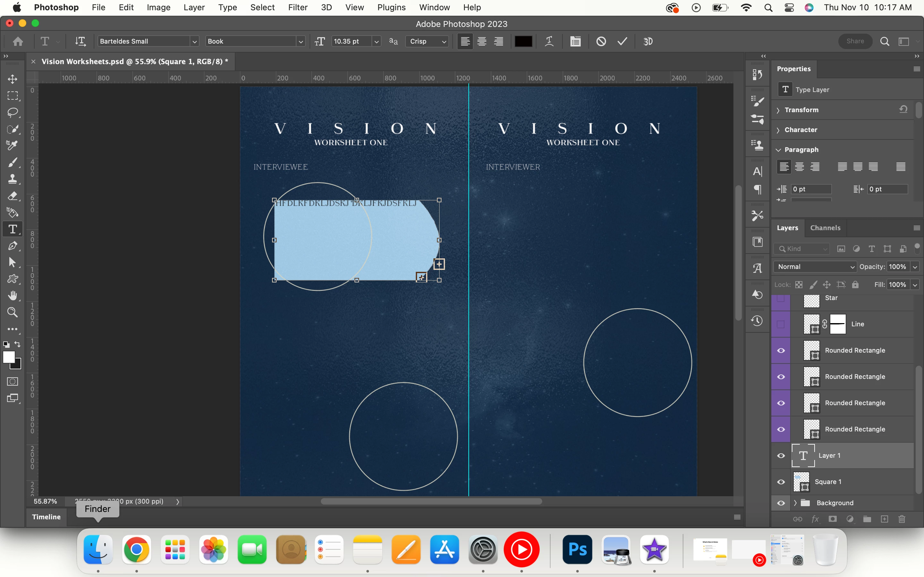Click the Share button
This screenshot has width=924, height=577.
point(855,41)
